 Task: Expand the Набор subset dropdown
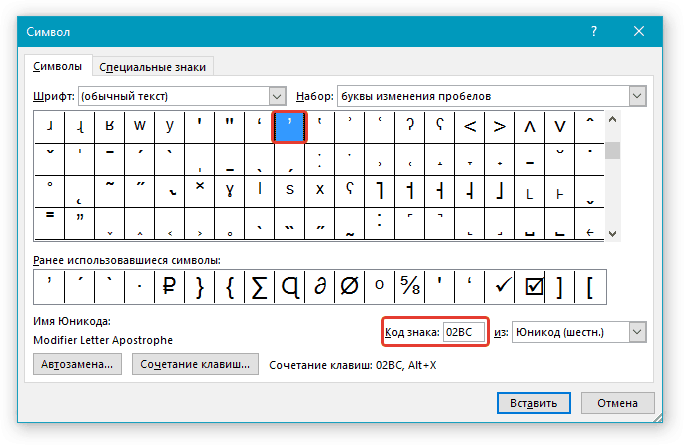click(x=636, y=96)
